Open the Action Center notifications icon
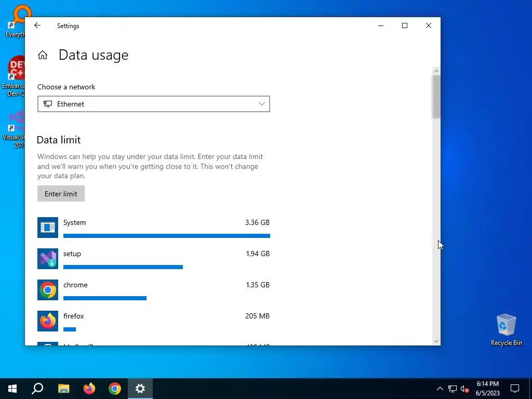This screenshot has width=532, height=399. pyautogui.click(x=515, y=389)
